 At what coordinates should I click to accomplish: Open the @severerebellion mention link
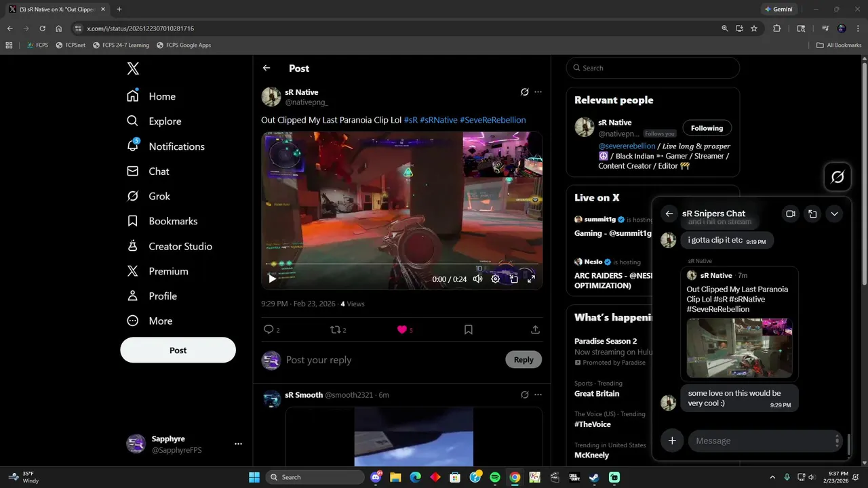627,146
